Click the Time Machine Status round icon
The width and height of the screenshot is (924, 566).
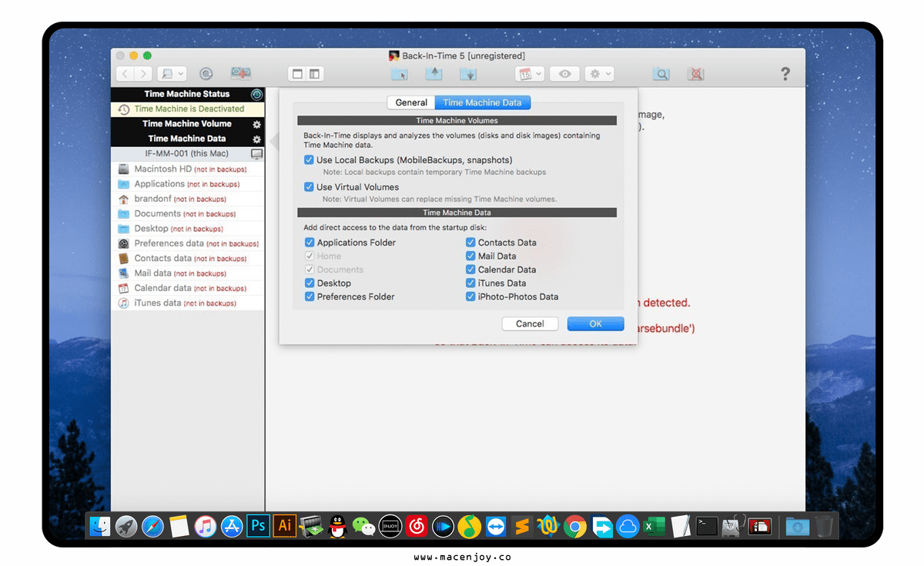coord(257,94)
